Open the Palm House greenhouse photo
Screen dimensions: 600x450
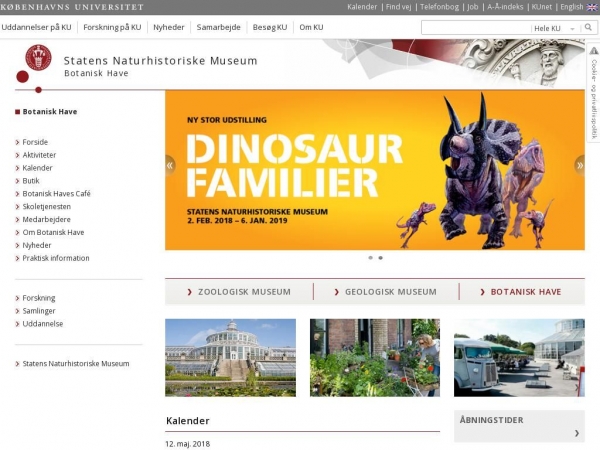point(230,358)
